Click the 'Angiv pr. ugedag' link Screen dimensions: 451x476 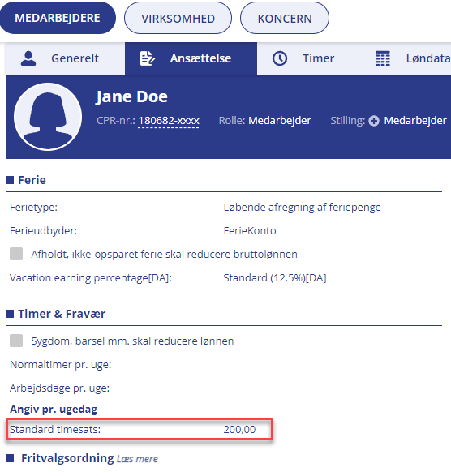point(54,409)
